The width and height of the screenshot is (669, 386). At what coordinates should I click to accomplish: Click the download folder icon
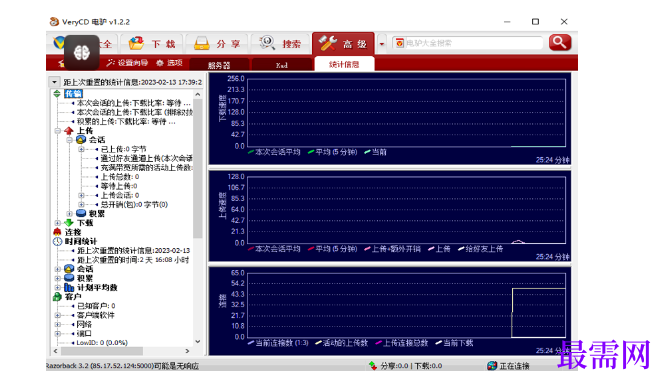[x=136, y=43]
